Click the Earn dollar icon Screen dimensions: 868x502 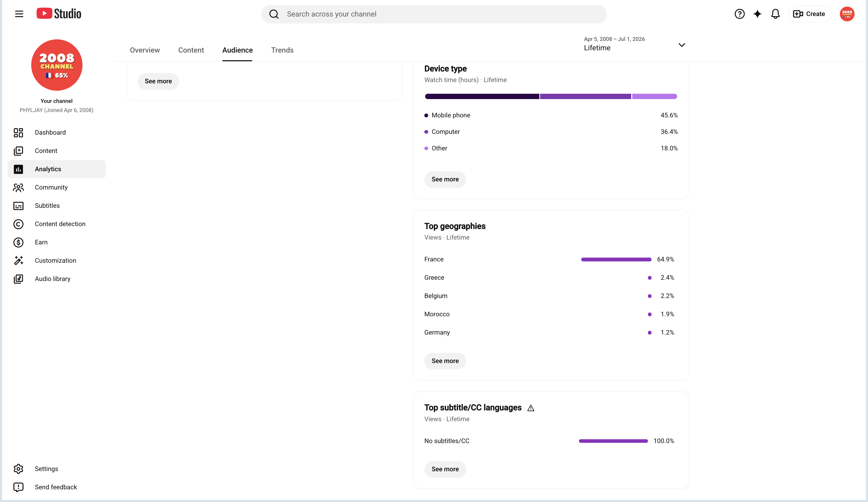[18, 242]
